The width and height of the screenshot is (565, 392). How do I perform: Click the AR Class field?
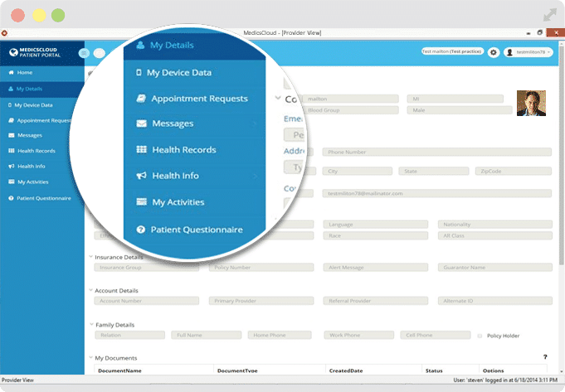coord(495,235)
